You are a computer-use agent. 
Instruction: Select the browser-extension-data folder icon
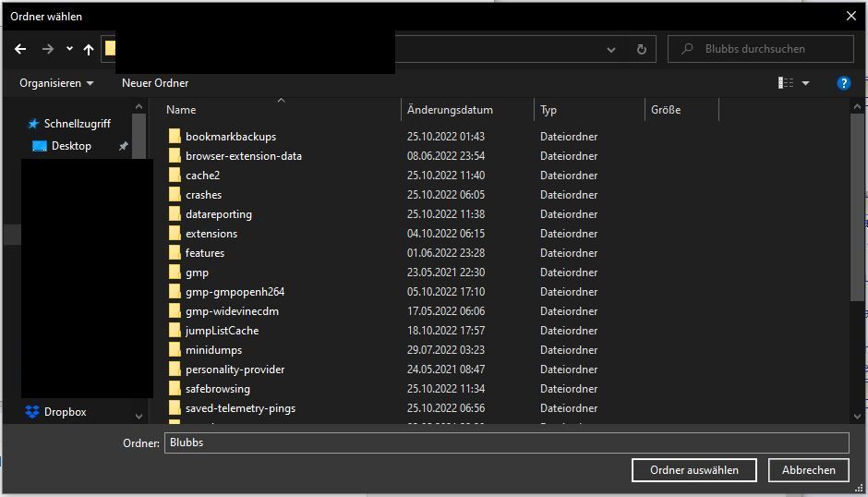[175, 156]
